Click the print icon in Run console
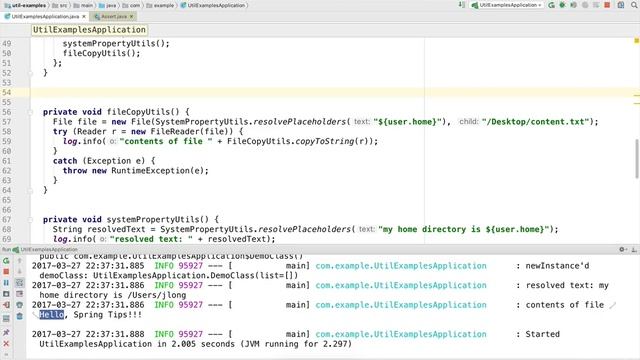Image resolution: width=640 pixels, height=360 pixels. [x=20, y=304]
